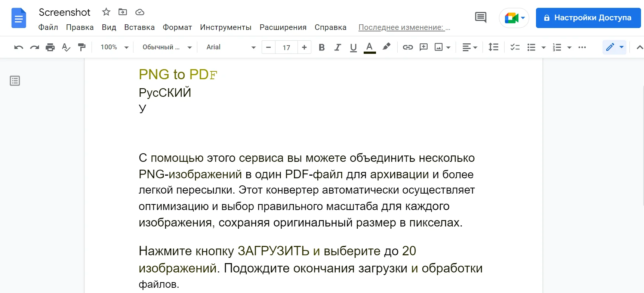Open the Формат menu
The height and width of the screenshot is (293, 644).
pos(177,27)
